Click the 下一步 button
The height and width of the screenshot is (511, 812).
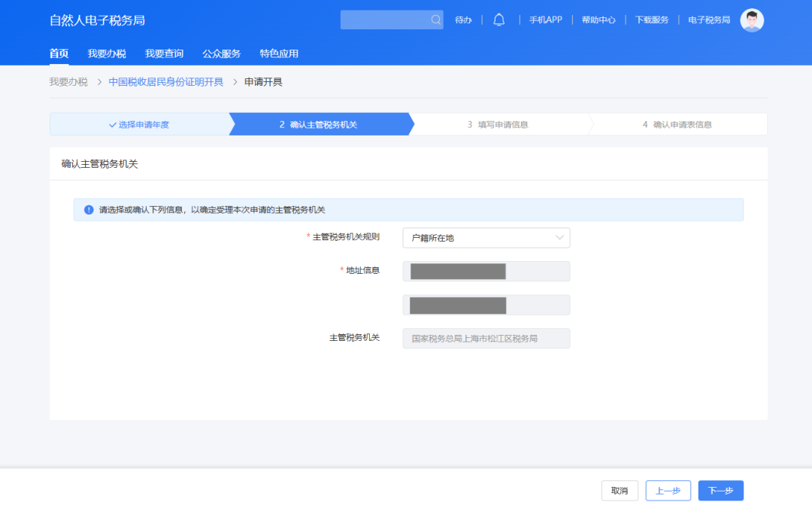point(720,491)
